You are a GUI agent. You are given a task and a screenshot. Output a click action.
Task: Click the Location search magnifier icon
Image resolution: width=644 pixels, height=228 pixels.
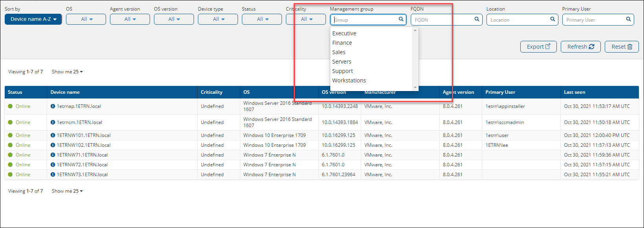[553, 19]
